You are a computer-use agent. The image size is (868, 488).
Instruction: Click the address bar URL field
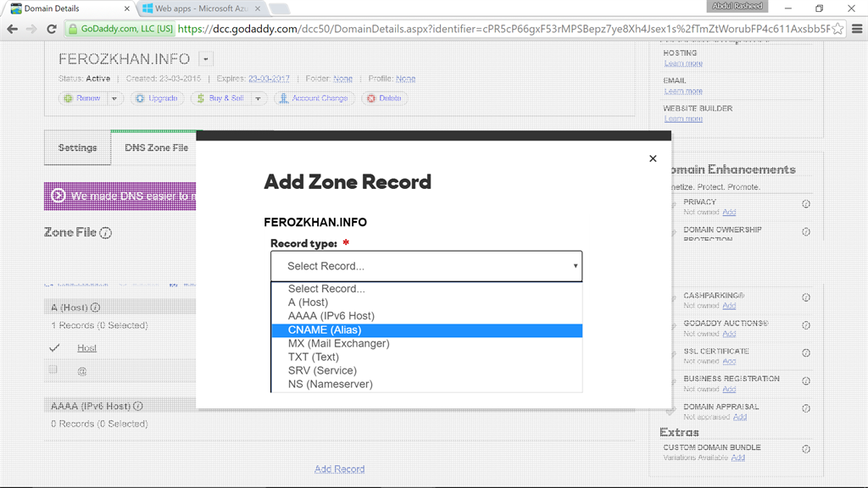[504, 29]
